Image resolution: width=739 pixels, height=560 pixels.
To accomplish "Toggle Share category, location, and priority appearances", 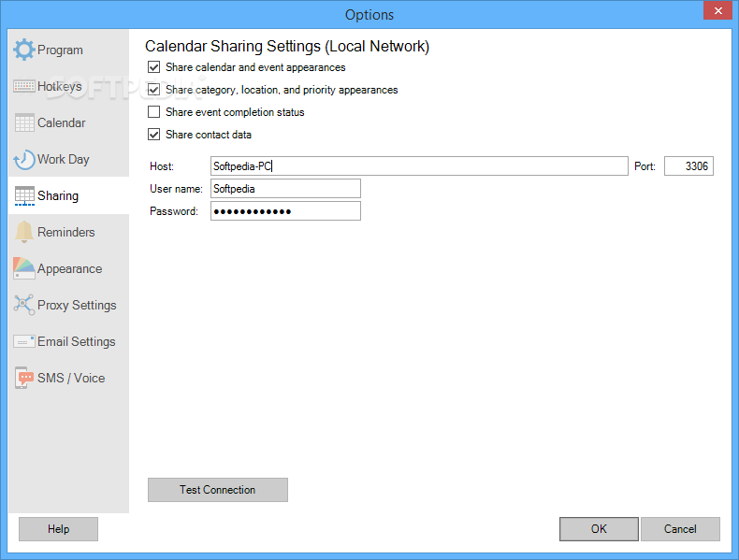I will click(153, 90).
